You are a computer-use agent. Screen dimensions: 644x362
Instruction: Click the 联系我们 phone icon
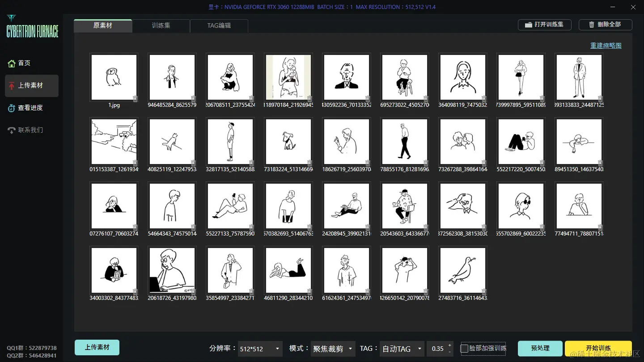click(11, 130)
